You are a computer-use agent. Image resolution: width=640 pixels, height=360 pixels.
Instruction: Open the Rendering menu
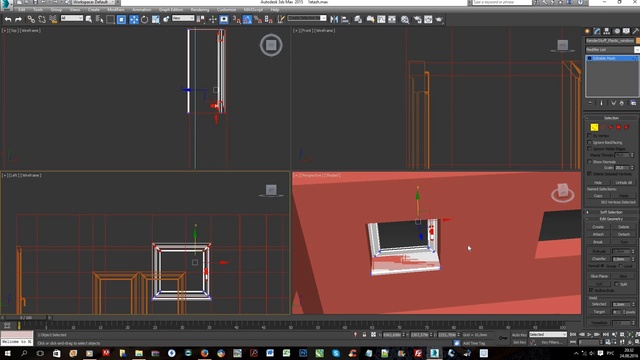[x=200, y=9]
